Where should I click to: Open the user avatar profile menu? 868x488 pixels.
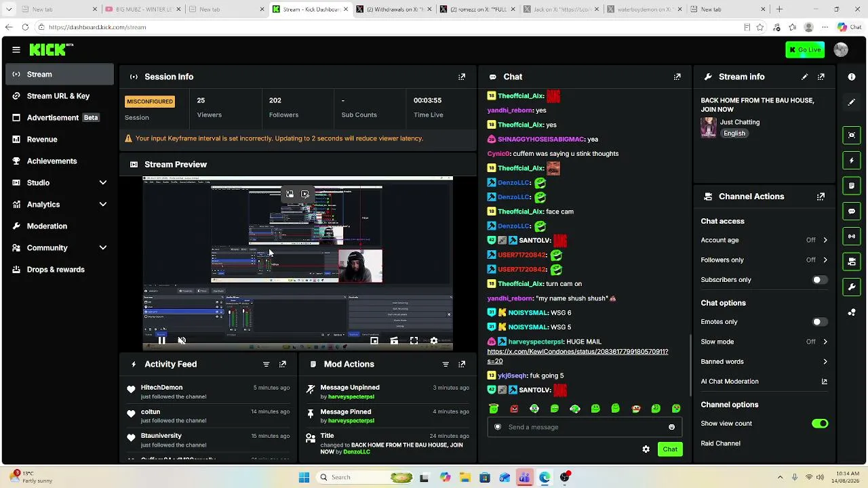(x=841, y=49)
